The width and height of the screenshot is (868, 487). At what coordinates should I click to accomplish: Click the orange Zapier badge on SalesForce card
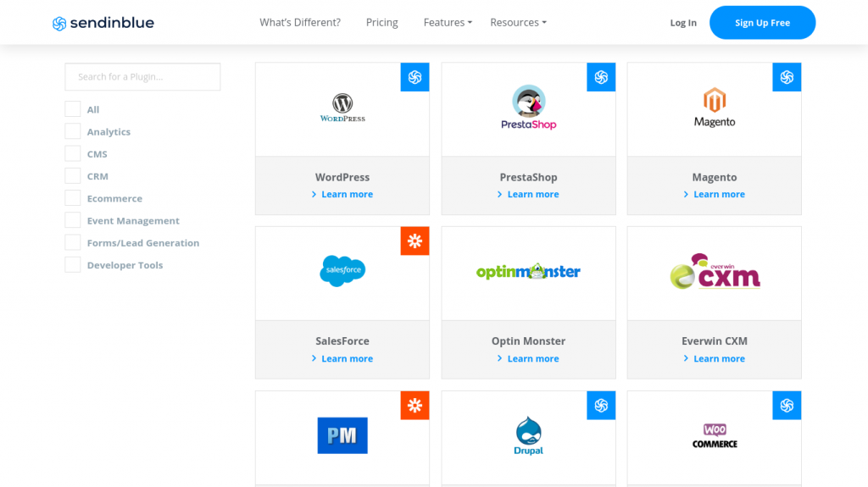point(415,241)
